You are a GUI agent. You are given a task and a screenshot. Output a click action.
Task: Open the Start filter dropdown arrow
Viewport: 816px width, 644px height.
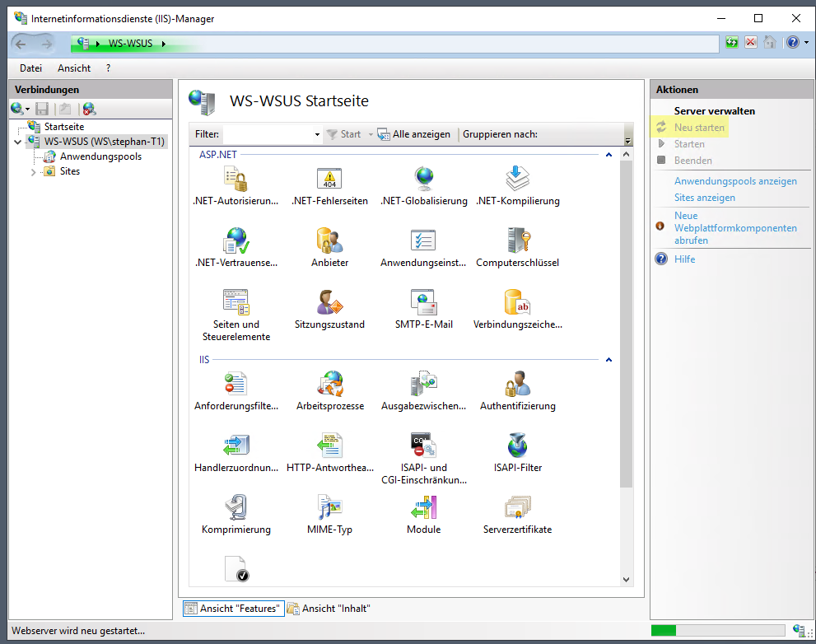pos(371,134)
